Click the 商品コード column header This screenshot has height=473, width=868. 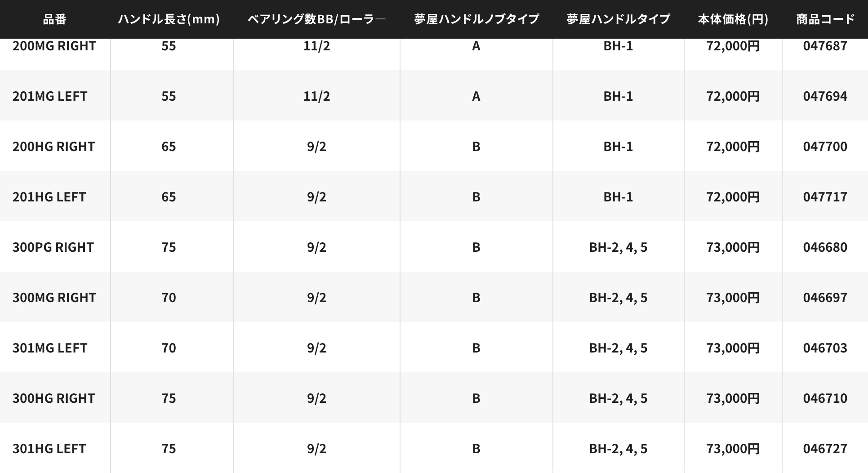[x=825, y=19]
